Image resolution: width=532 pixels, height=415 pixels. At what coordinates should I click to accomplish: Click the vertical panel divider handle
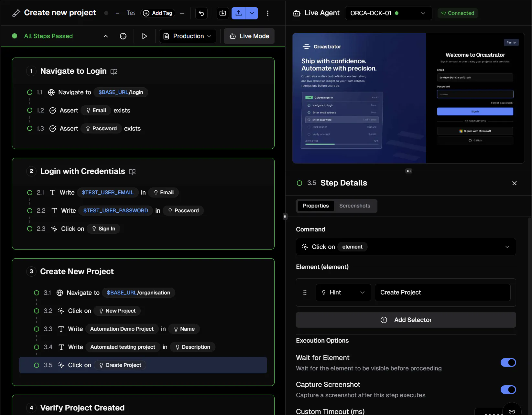coord(285,217)
